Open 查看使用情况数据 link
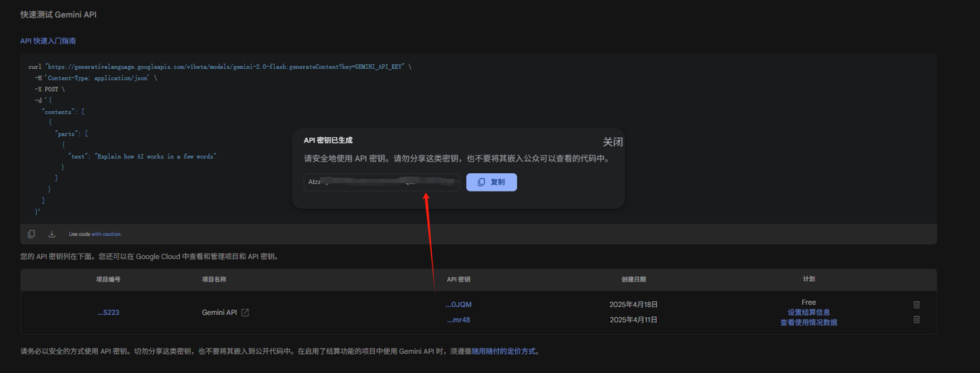980x373 pixels. click(808, 322)
